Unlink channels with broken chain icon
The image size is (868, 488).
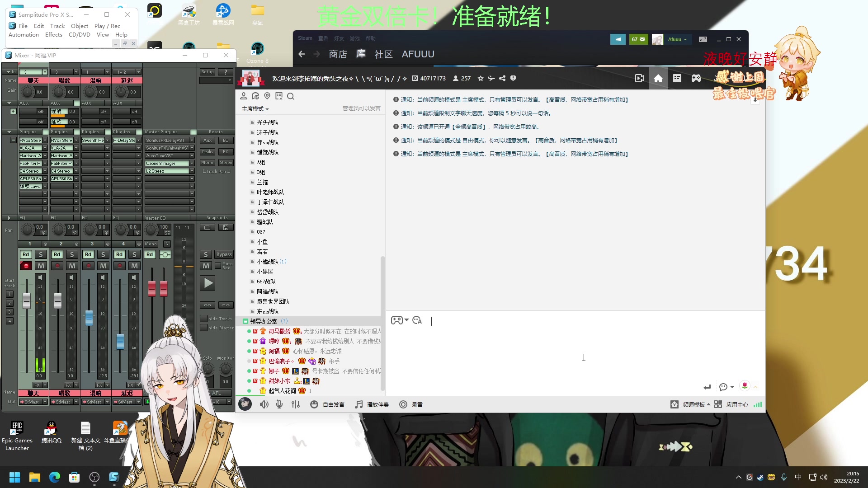[x=226, y=305]
